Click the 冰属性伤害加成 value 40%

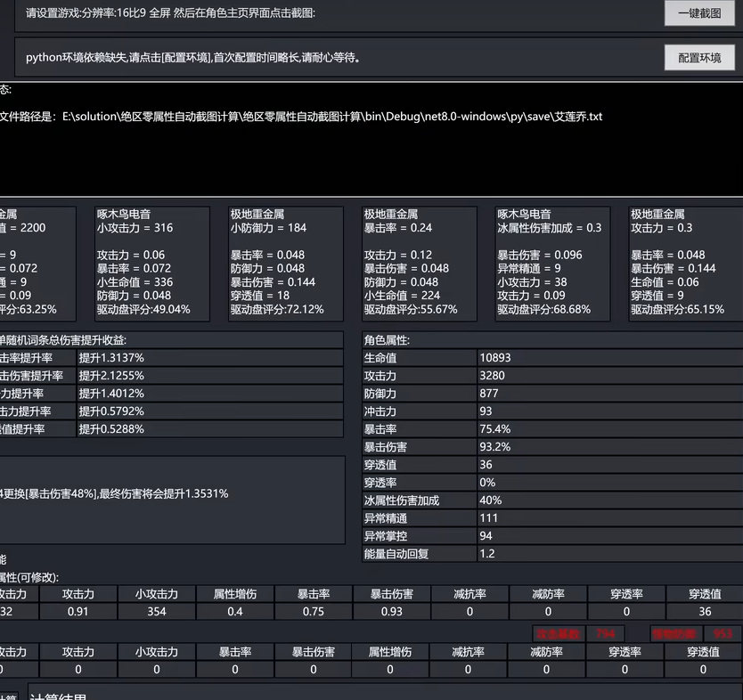pos(609,501)
